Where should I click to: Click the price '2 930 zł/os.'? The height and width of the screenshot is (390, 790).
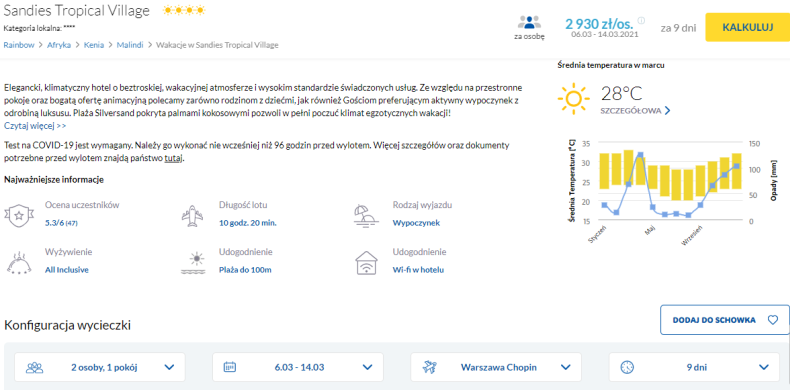tap(600, 23)
